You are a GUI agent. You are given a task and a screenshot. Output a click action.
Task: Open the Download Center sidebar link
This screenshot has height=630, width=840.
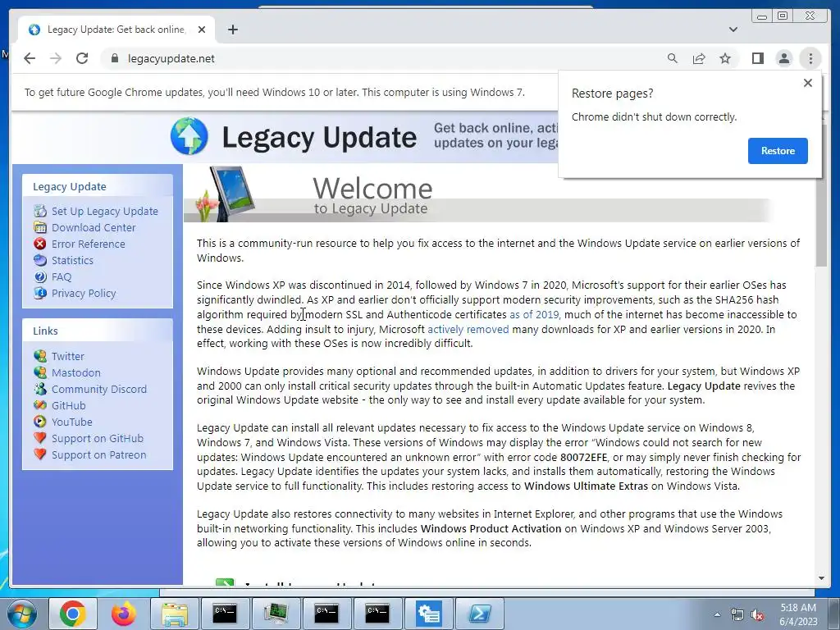pos(94,228)
